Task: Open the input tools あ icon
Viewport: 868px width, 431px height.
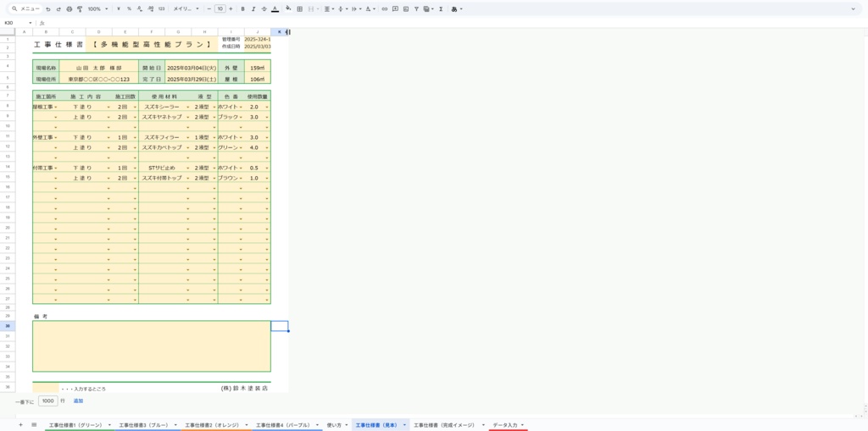Action: pyautogui.click(x=457, y=8)
